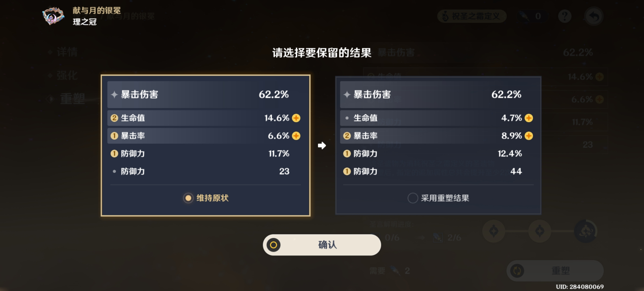Open the dimmed question mark help icon
The width and height of the screenshot is (644, 291).
click(565, 16)
